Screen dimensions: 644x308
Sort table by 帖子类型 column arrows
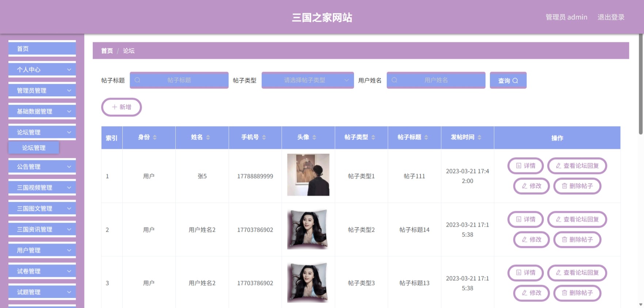373,137
